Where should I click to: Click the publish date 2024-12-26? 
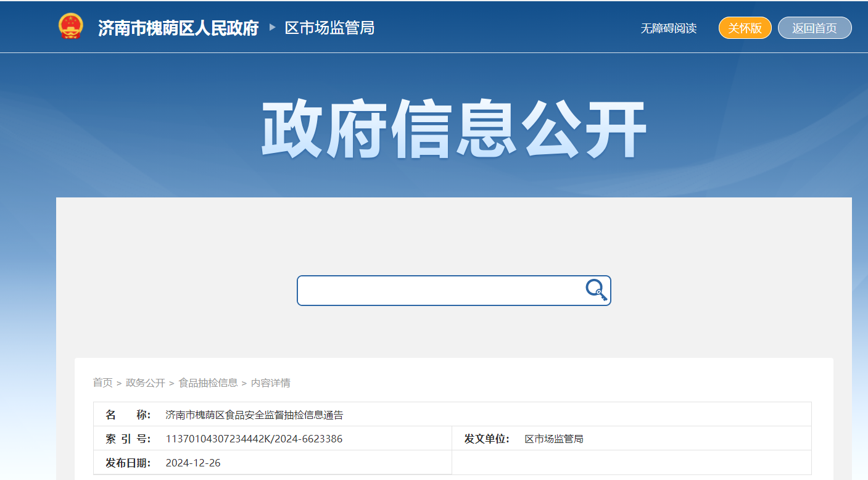(193, 463)
